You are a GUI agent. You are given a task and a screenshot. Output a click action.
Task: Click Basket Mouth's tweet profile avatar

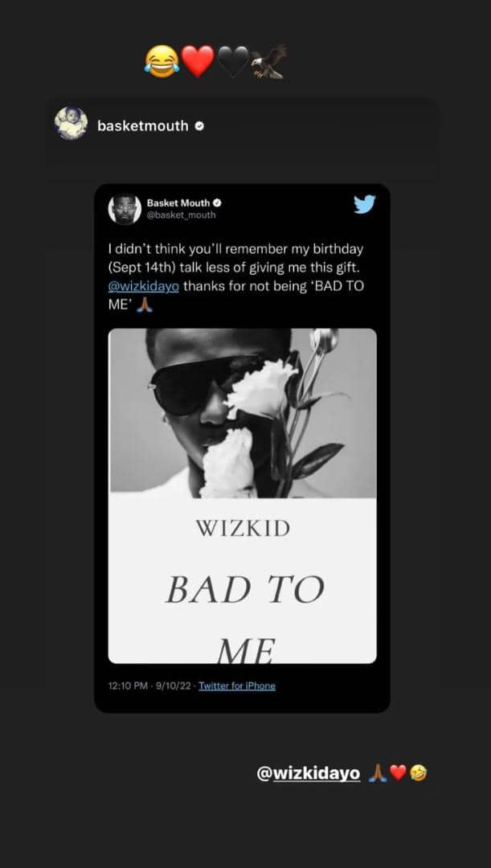pos(125,209)
